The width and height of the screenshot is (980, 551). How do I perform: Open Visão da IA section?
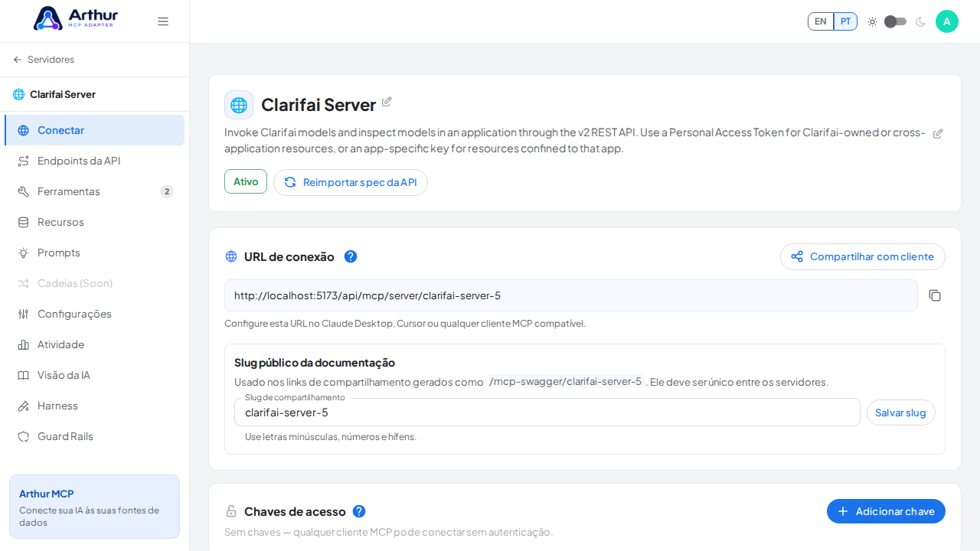95,375
